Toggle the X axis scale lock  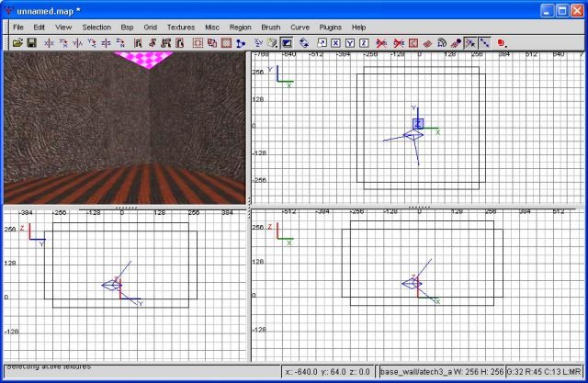pyautogui.click(x=335, y=43)
